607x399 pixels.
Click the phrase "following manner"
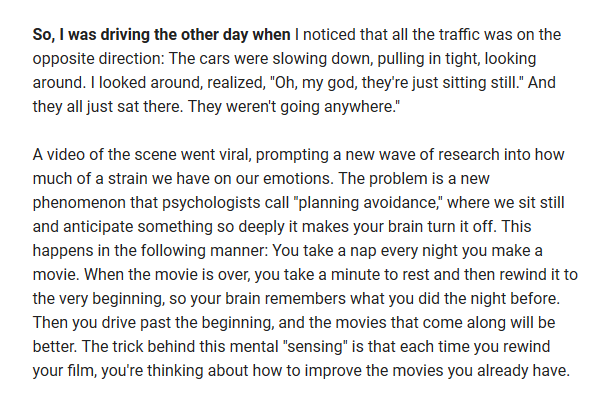204,251
